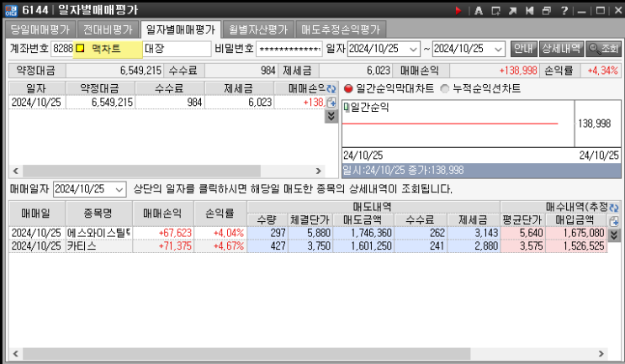Click the 평균단가 column header
The width and height of the screenshot is (625, 364).
click(x=522, y=220)
